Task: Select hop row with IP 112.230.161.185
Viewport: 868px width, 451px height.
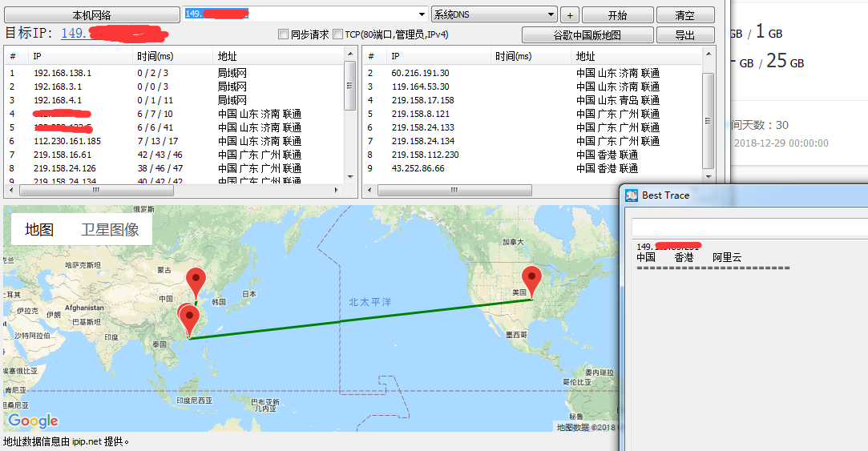Action: [x=67, y=141]
